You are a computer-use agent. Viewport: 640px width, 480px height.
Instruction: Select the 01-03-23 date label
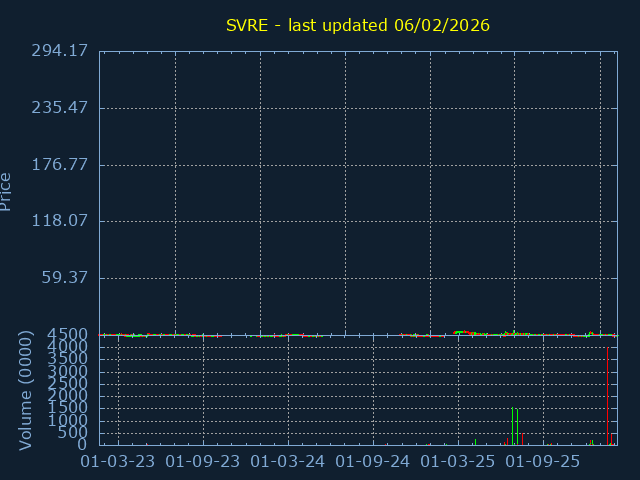[x=118, y=462]
